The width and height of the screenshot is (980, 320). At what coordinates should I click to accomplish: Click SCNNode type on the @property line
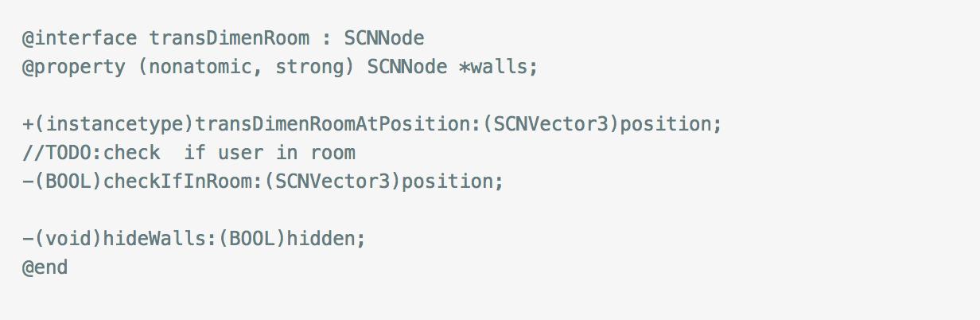point(407,66)
